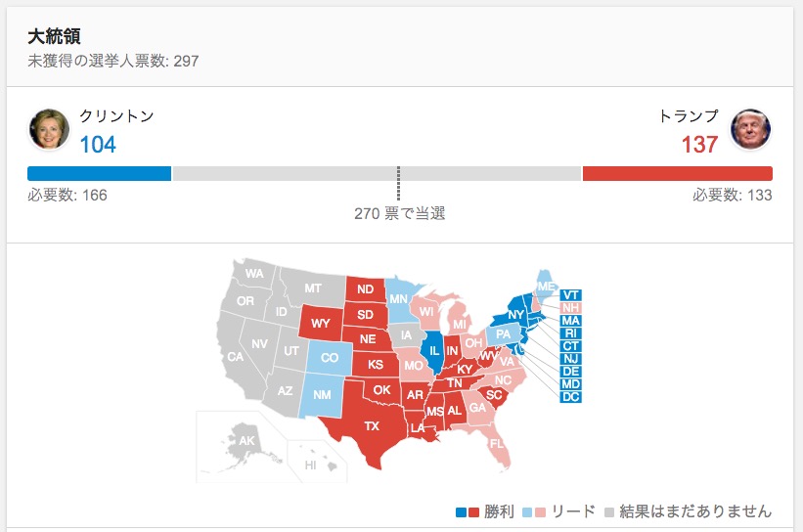Image resolution: width=803 pixels, height=532 pixels.
Task: Click the Illinois state on map
Action: pyautogui.click(x=433, y=349)
